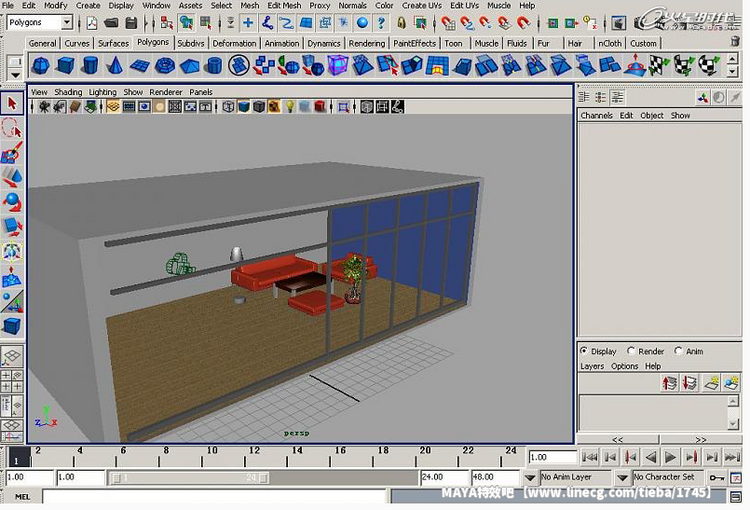This screenshot has height=510, width=750.
Task: Open the Channels menu in channel box
Action: click(x=596, y=115)
